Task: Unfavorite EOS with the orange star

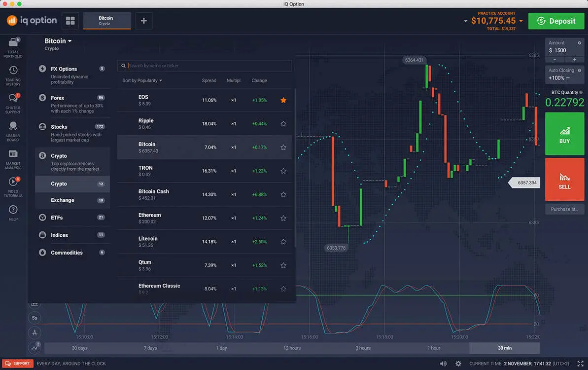Action: 283,100
